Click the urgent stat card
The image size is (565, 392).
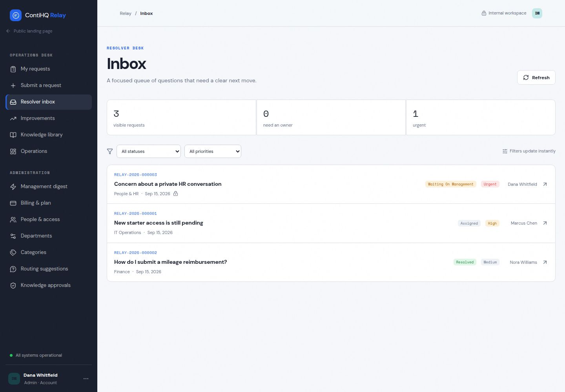(x=481, y=118)
